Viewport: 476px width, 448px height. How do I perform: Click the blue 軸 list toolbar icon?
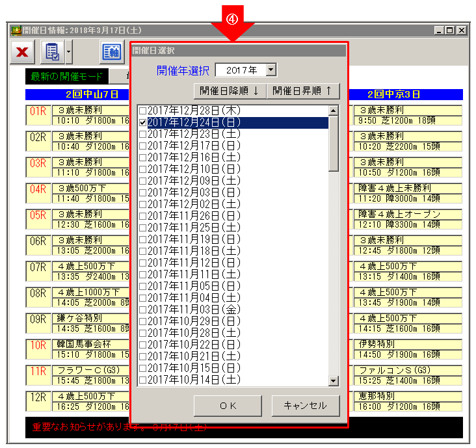(112, 52)
